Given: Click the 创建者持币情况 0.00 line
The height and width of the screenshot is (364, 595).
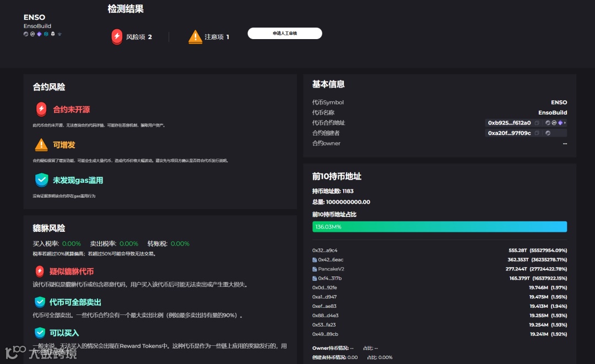Looking at the screenshot, I should [x=335, y=357].
